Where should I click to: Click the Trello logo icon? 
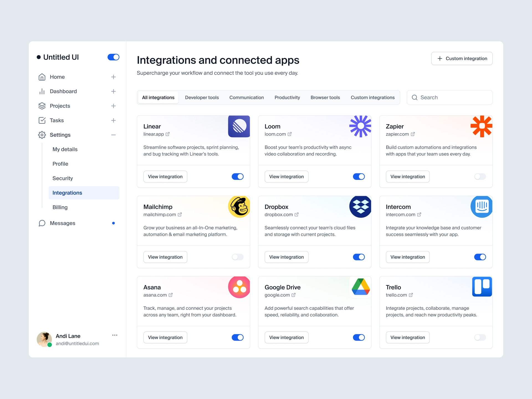[482, 287]
